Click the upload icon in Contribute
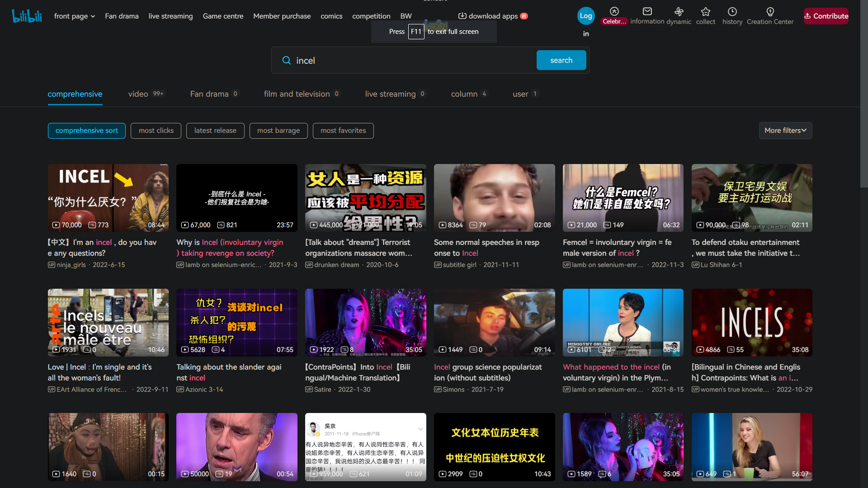Image resolution: width=868 pixels, height=488 pixels. coord(807,16)
